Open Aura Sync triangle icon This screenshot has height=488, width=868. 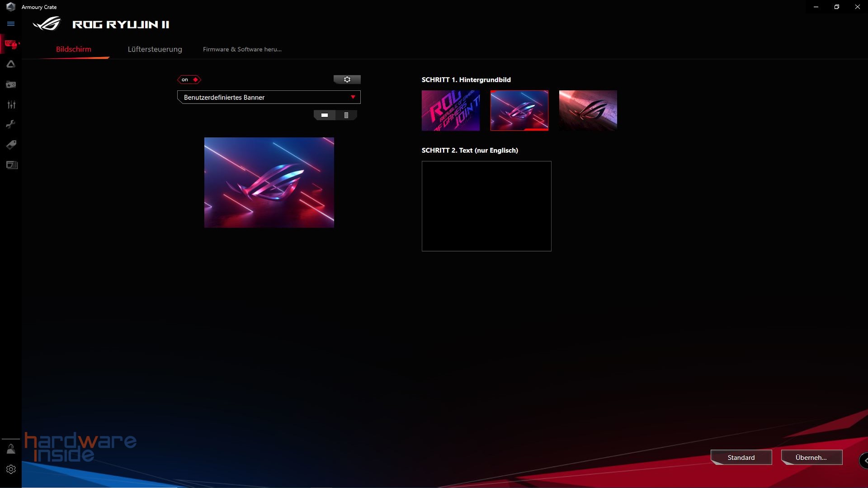(11, 64)
